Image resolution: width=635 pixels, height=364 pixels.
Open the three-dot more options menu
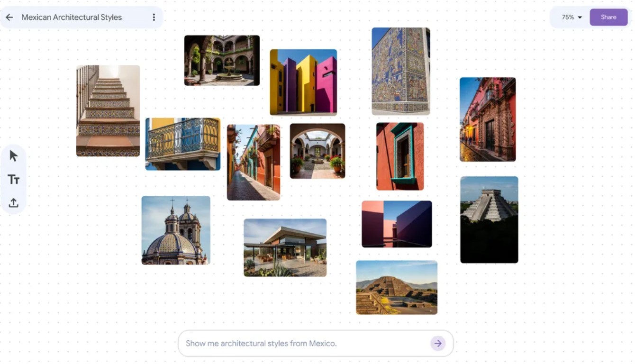[x=154, y=18]
